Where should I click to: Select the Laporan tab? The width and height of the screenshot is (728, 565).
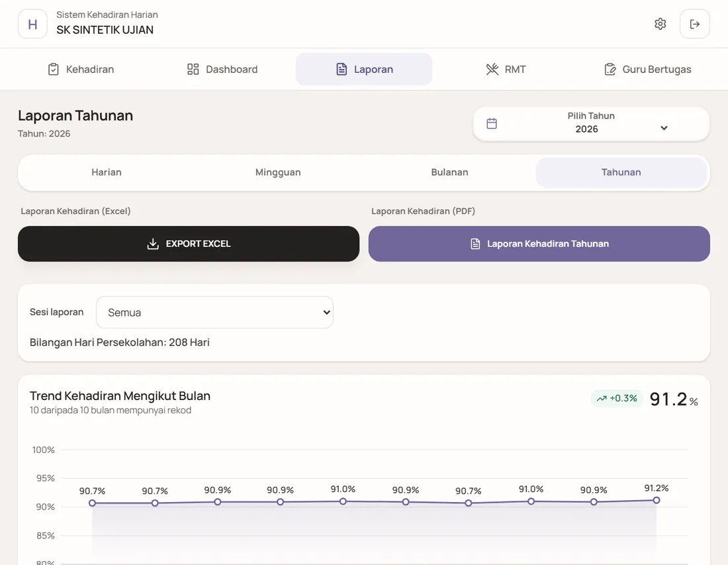coord(364,70)
